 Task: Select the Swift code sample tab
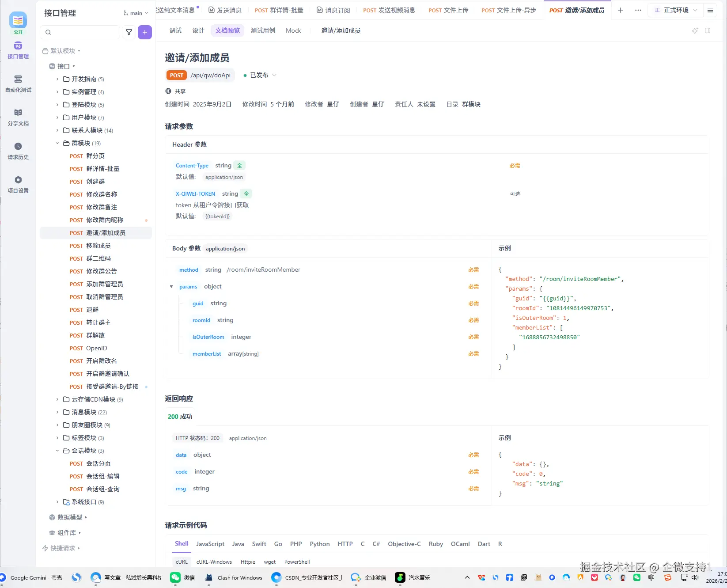(x=259, y=544)
